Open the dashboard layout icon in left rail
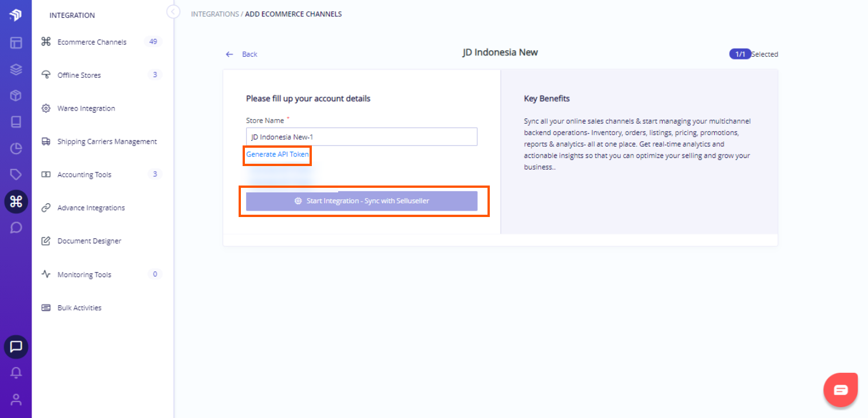This screenshot has width=868, height=418. 15,42
